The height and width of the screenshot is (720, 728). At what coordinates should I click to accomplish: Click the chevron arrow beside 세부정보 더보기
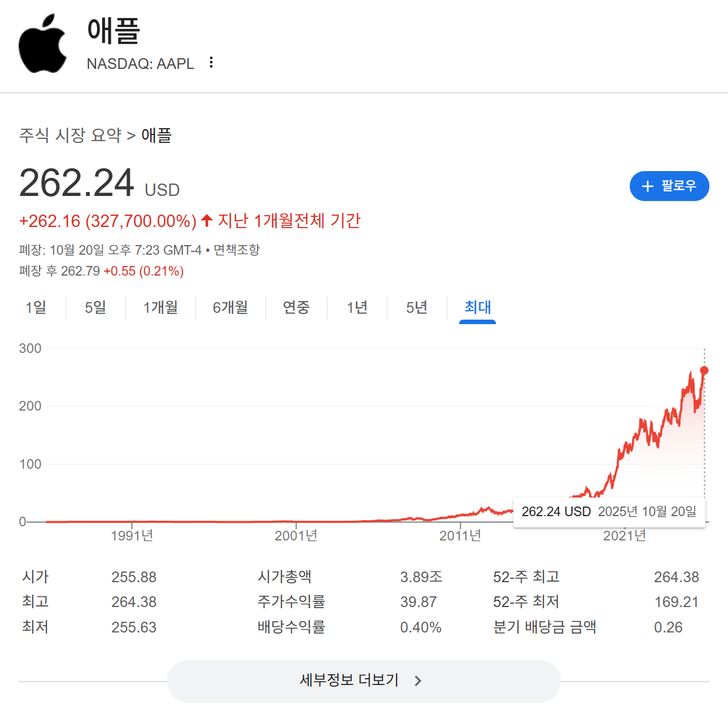pyautogui.click(x=418, y=681)
